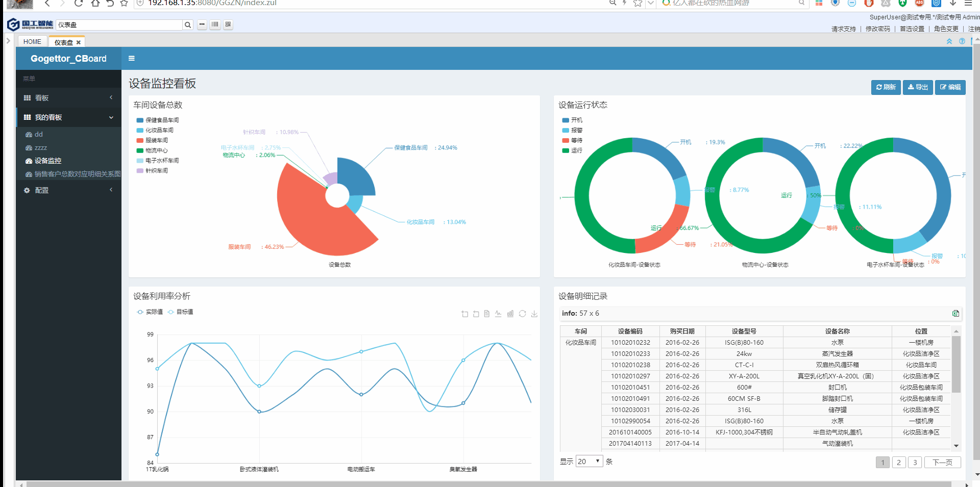The height and width of the screenshot is (487, 980).
Task: Click the QR code icon in header
Action: click(x=228, y=24)
